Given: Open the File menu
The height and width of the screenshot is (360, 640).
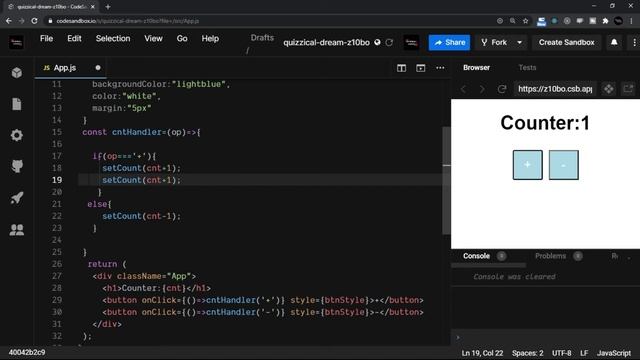Looking at the screenshot, I should (46, 38).
